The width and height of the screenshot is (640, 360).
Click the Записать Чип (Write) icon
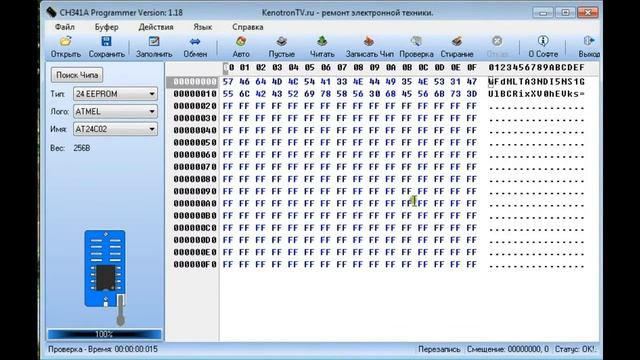[x=369, y=41]
